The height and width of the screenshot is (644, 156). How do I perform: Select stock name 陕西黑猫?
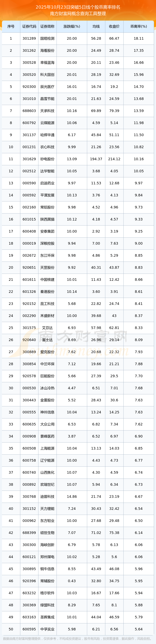coord(47,219)
